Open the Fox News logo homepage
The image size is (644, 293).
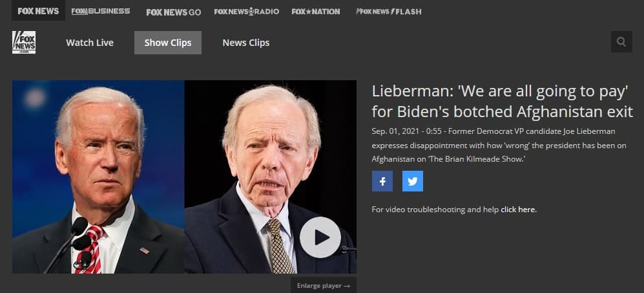[24, 43]
